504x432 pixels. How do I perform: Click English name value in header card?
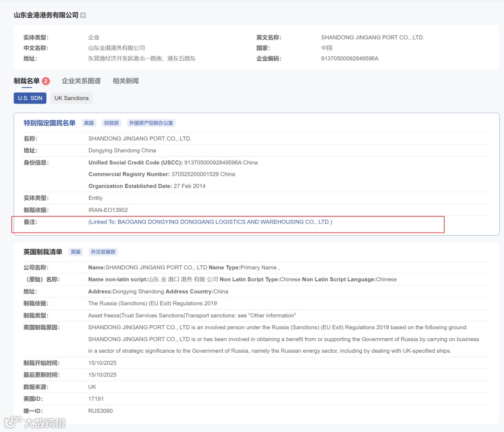click(372, 37)
